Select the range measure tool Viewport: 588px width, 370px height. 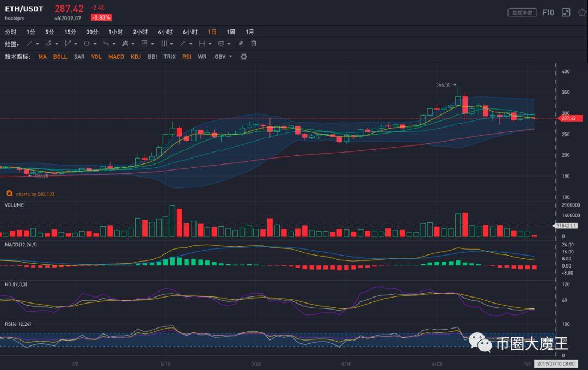click(202, 44)
